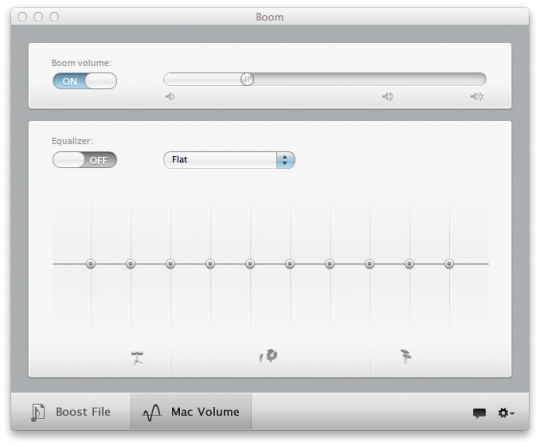Click the treble cymbal icon
The image size is (540, 446).
click(x=406, y=356)
